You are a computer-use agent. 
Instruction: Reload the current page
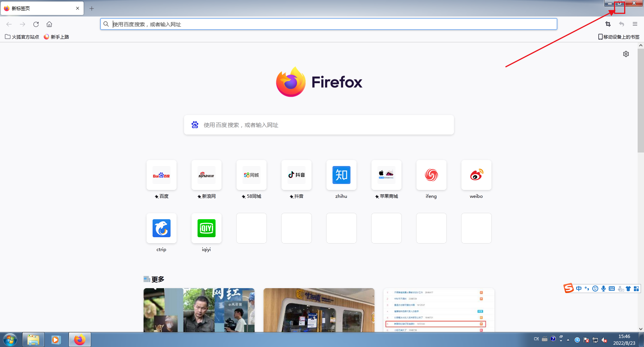36,24
